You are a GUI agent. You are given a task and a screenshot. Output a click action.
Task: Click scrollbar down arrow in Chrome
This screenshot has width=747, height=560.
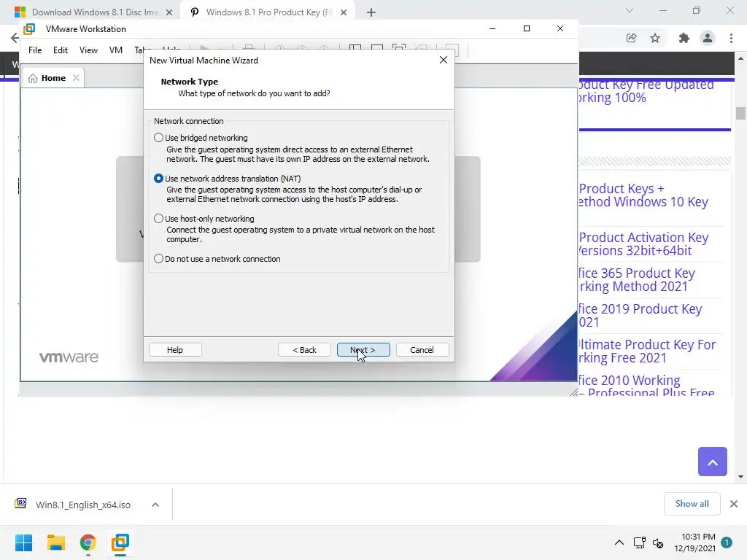(740, 477)
